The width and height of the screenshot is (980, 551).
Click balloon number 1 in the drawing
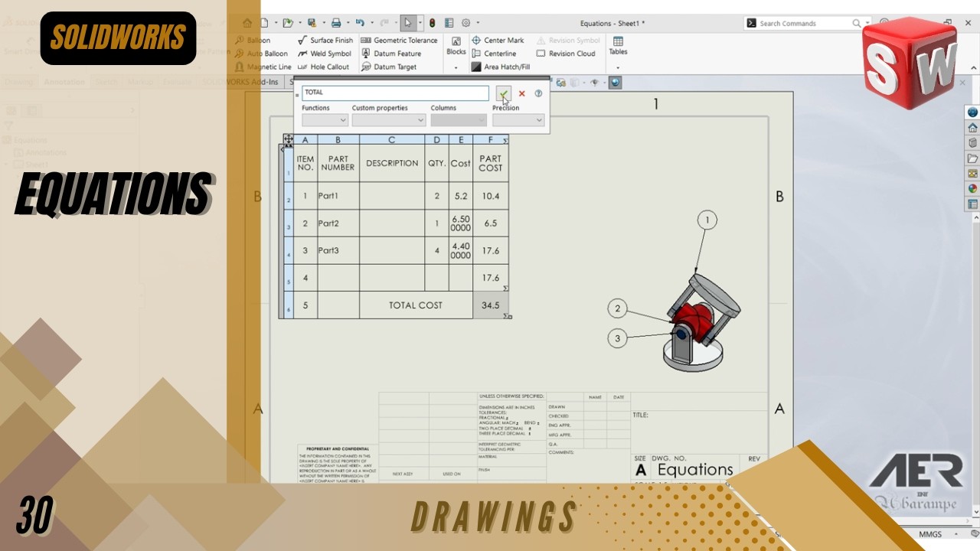coord(707,220)
